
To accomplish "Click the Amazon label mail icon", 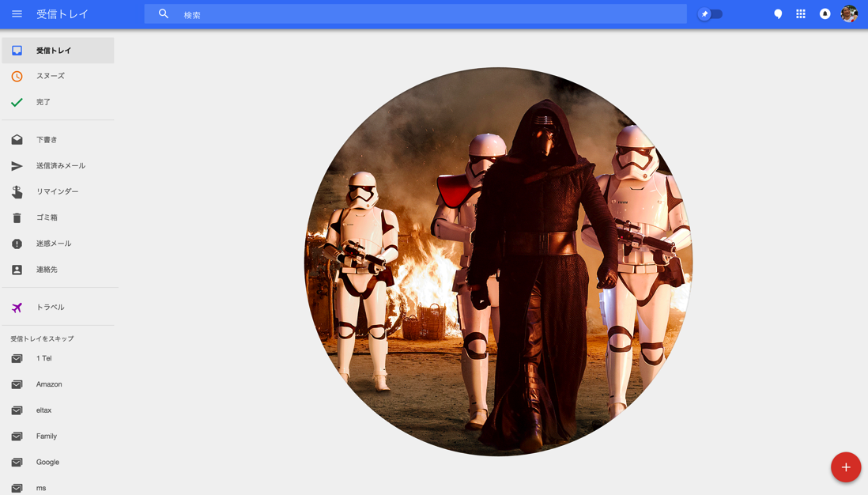I will 17,384.
